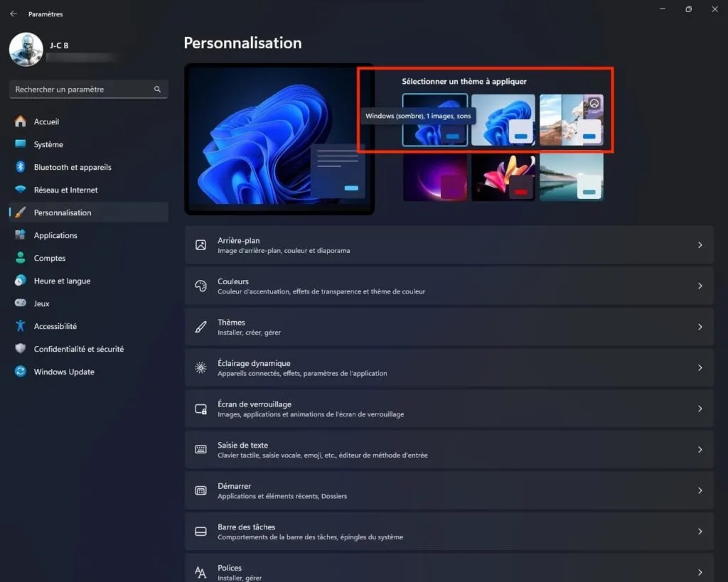Screen dimensions: 728x582
Task: Click the Personnalisation paintbrush icon
Action: (x=21, y=212)
